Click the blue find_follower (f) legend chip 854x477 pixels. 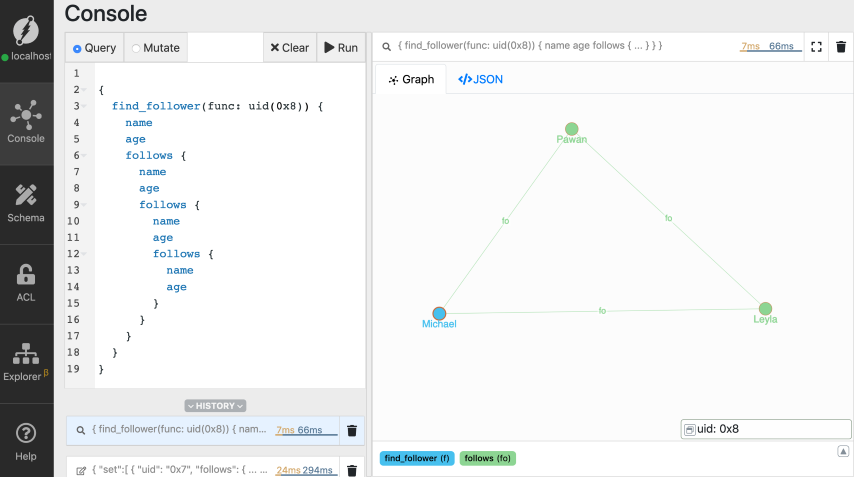(x=416, y=458)
